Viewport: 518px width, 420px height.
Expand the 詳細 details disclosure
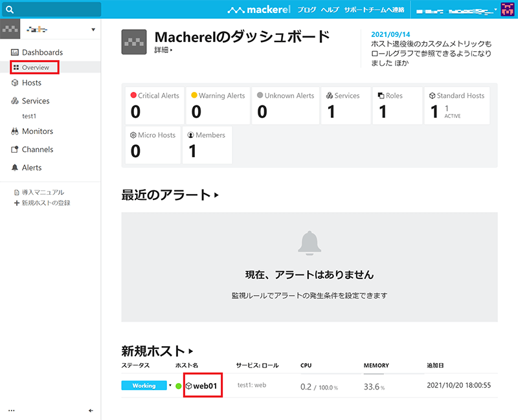click(163, 50)
